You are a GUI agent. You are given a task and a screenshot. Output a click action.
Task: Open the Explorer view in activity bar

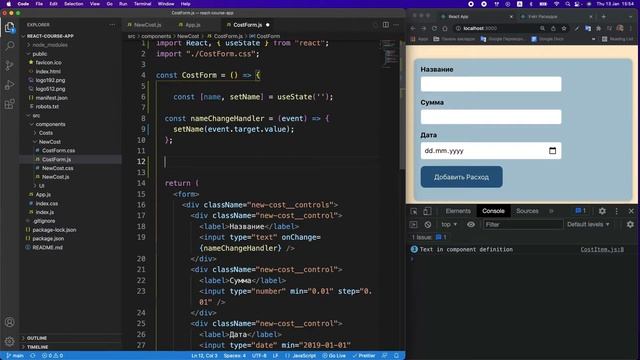(9, 28)
